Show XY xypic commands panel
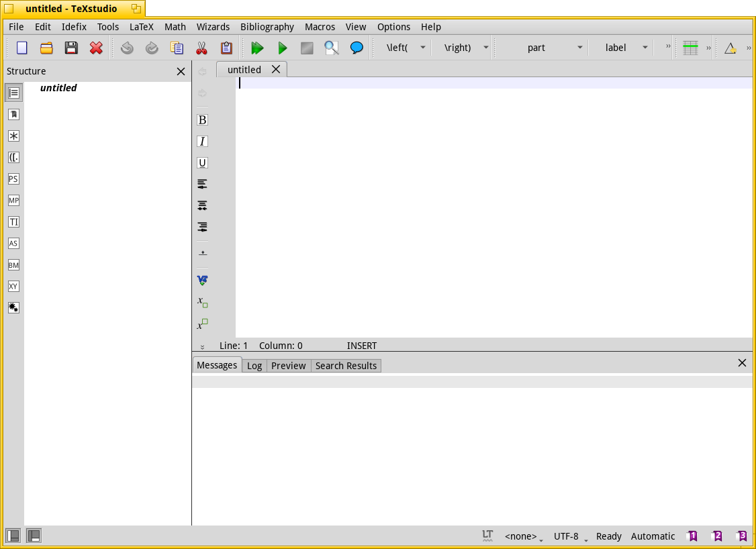The height and width of the screenshot is (549, 756). (13, 287)
